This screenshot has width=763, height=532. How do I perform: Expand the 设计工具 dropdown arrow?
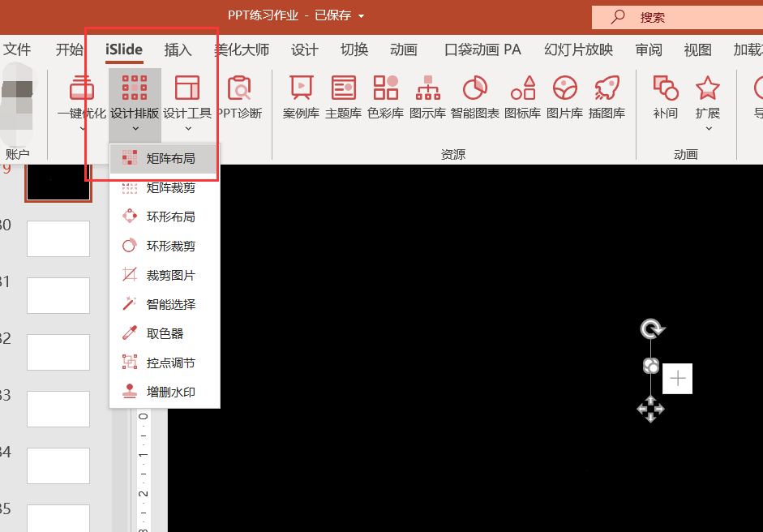click(x=188, y=129)
